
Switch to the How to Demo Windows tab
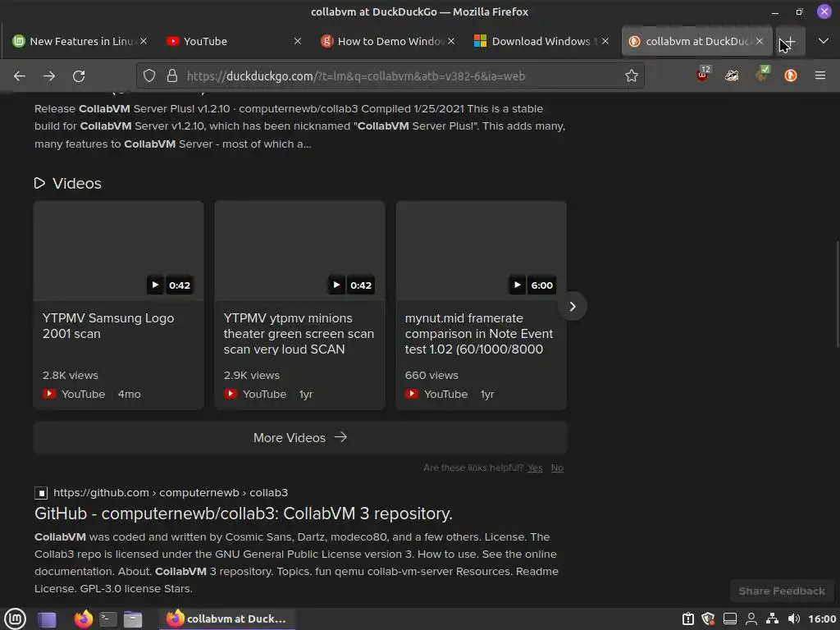[387, 41]
